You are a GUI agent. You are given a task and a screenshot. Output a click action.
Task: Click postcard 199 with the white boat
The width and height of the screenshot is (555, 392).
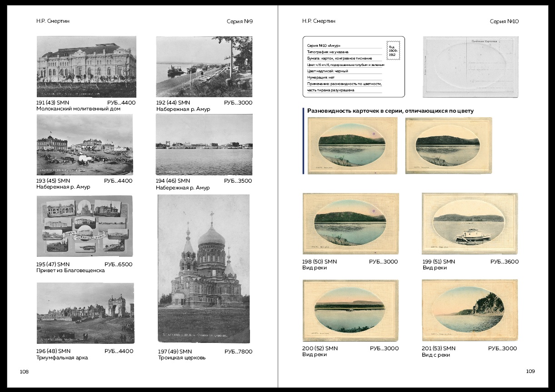[x=470, y=223]
